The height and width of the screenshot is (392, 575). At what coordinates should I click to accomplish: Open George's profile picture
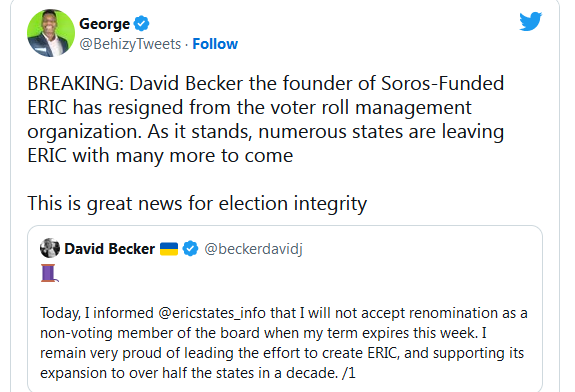[51, 33]
